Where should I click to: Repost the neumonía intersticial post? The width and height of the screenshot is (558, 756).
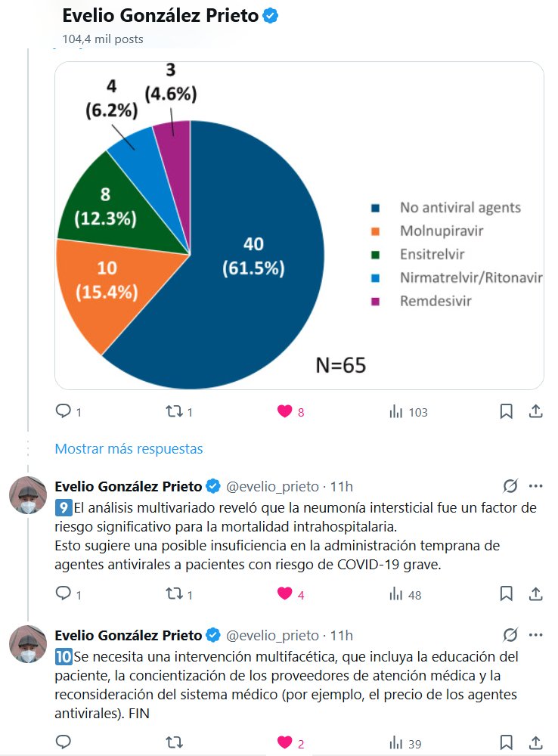pos(174,594)
